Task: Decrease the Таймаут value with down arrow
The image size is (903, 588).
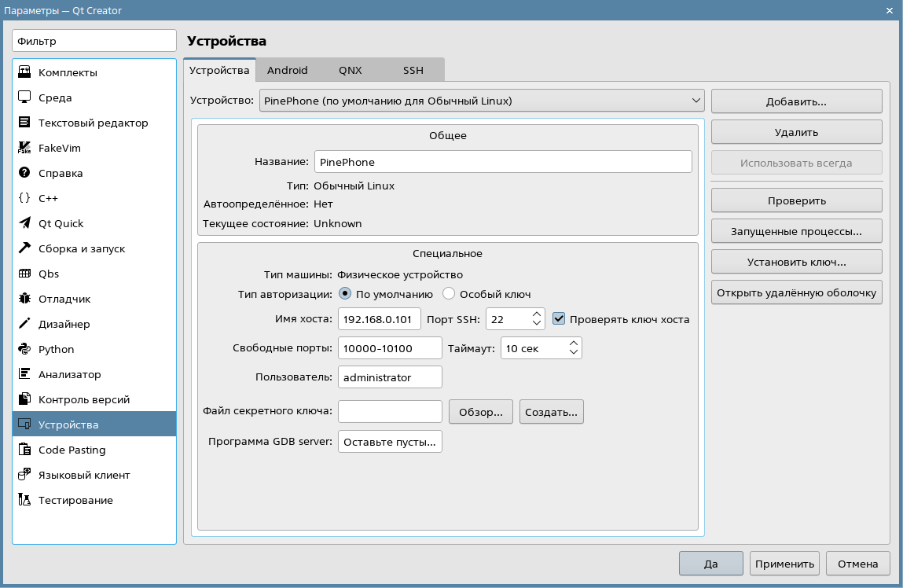Action: click(574, 353)
